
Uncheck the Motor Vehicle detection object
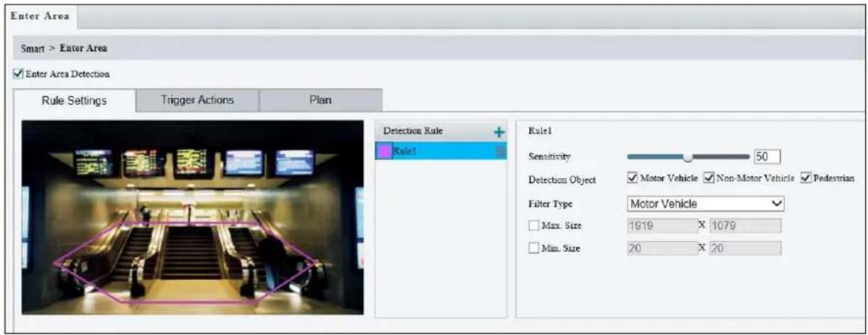pos(632,178)
